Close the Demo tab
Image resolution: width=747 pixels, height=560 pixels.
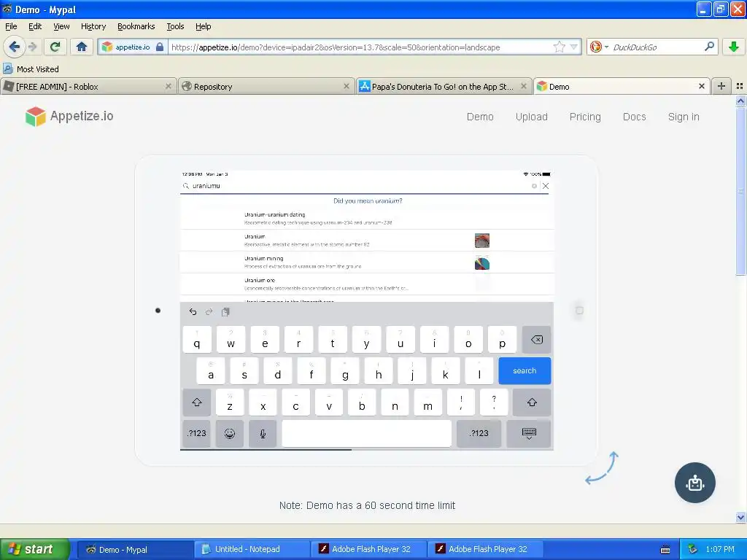point(701,86)
